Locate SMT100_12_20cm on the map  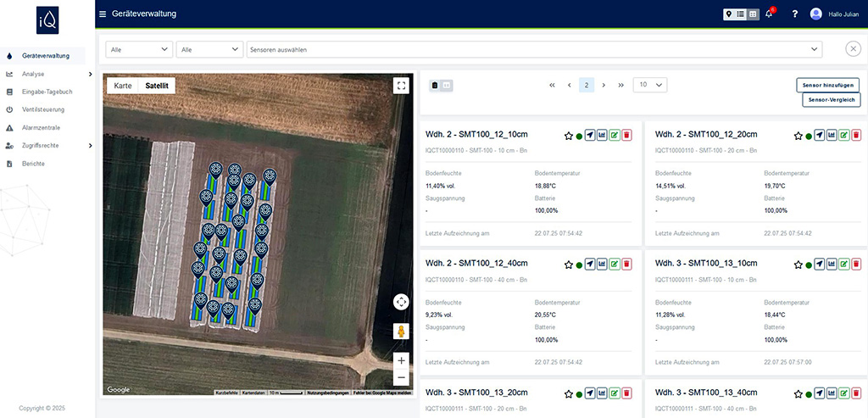click(820, 135)
